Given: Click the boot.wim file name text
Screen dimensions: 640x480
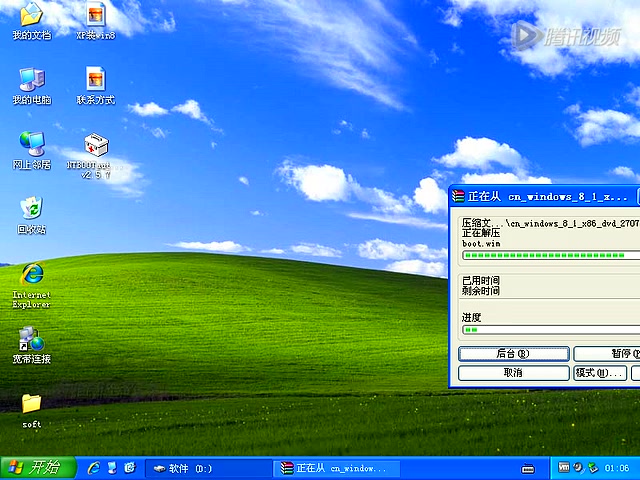Looking at the screenshot, I should [481, 244].
